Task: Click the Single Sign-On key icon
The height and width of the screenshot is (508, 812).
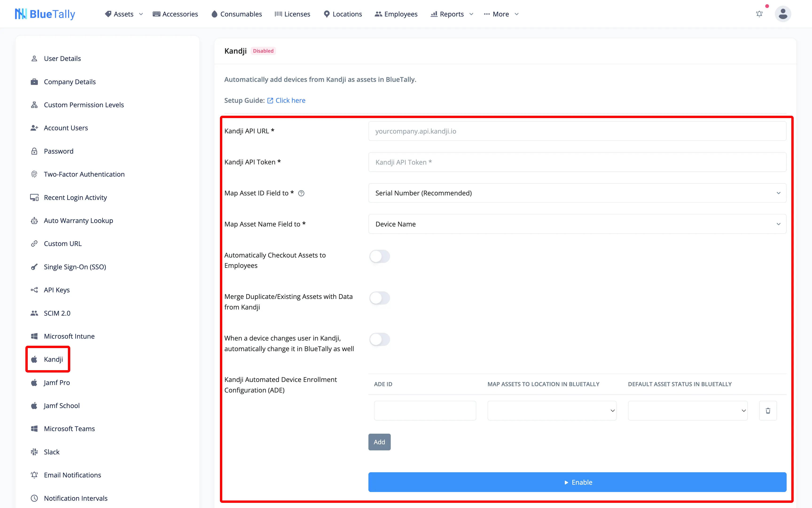Action: [34, 267]
